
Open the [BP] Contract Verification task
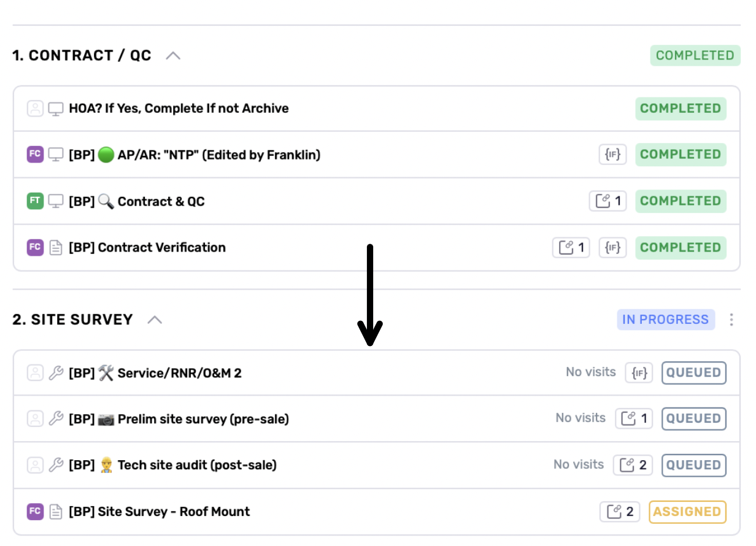(x=147, y=248)
